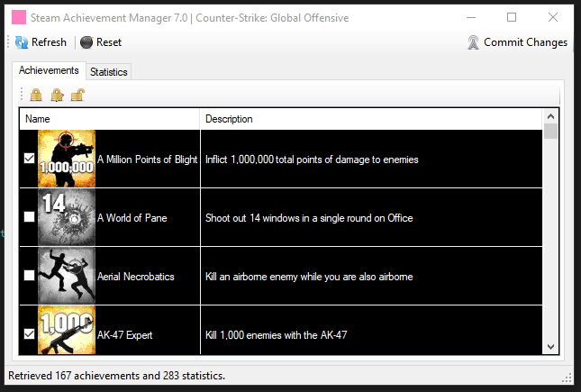
Task: Check the A World of Pane checkbox
Action: point(29,216)
